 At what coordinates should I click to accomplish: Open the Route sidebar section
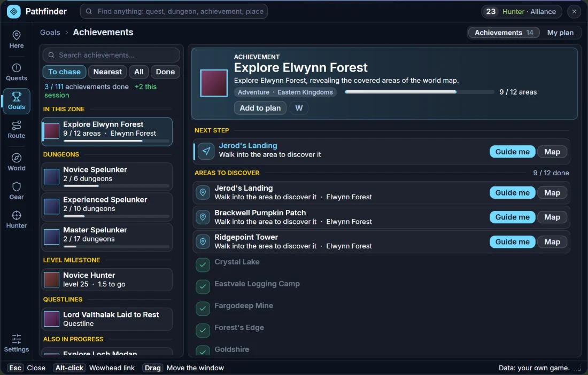click(x=17, y=130)
